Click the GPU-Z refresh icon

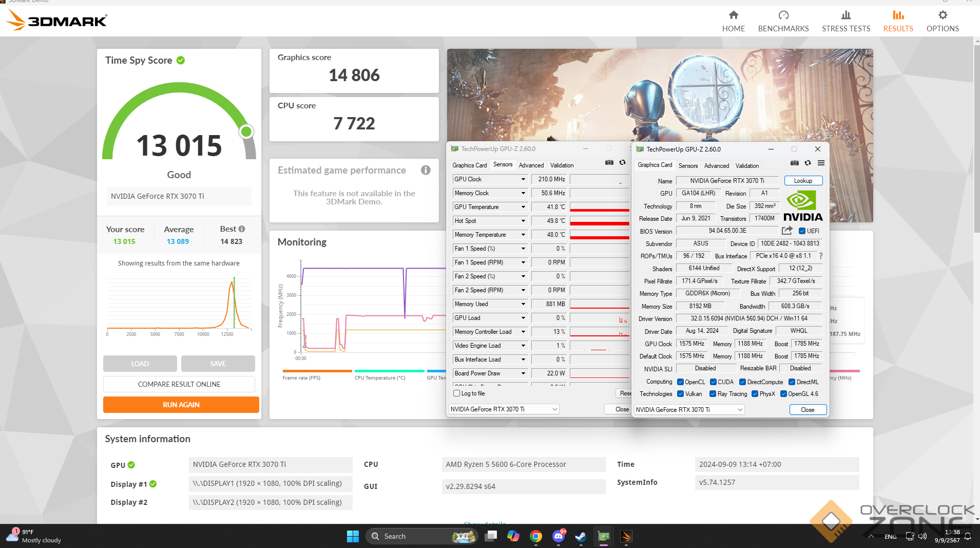click(808, 163)
